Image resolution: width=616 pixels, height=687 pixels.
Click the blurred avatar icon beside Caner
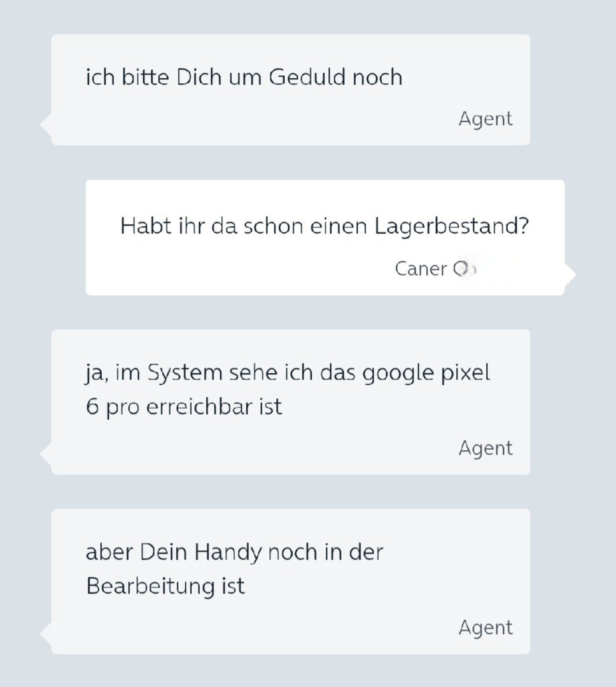(x=464, y=269)
